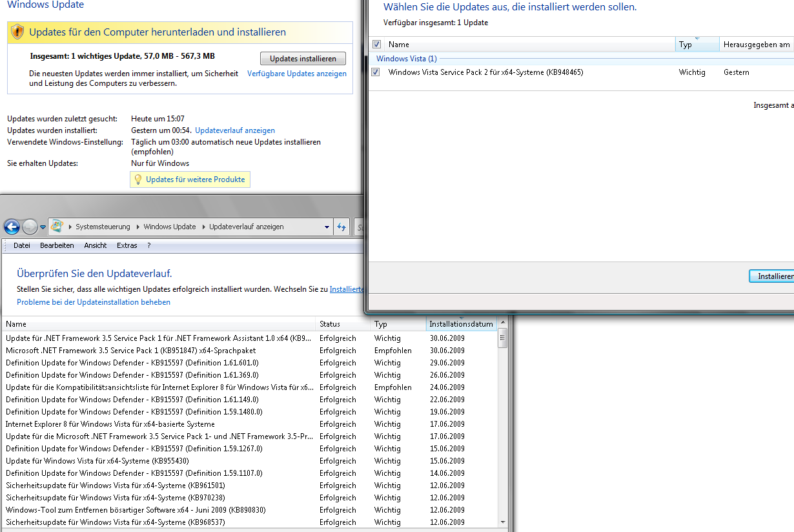Viewport: 794px width, 532px height.
Task: Sort by the Typ column in selection window
Action: click(x=697, y=45)
